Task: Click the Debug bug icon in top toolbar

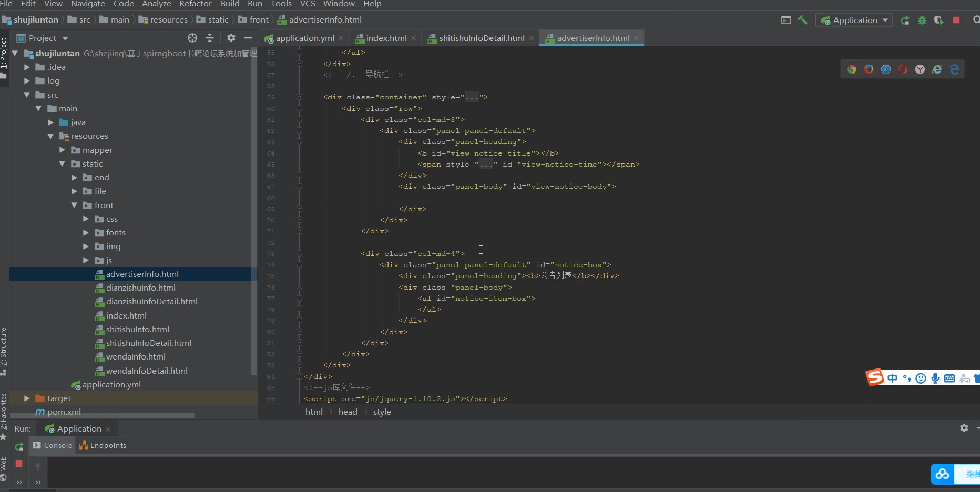Action: pos(922,20)
